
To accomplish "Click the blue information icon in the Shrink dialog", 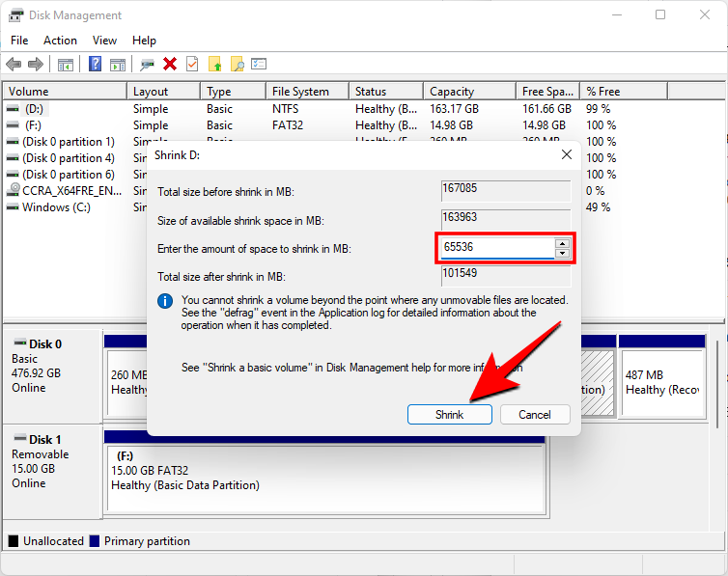I will [165, 301].
